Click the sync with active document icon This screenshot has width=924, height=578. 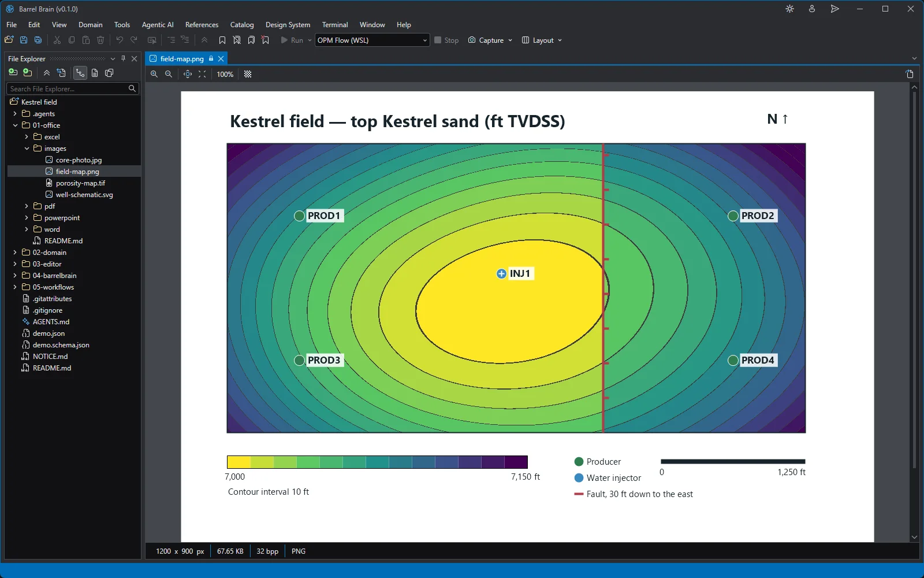point(61,72)
